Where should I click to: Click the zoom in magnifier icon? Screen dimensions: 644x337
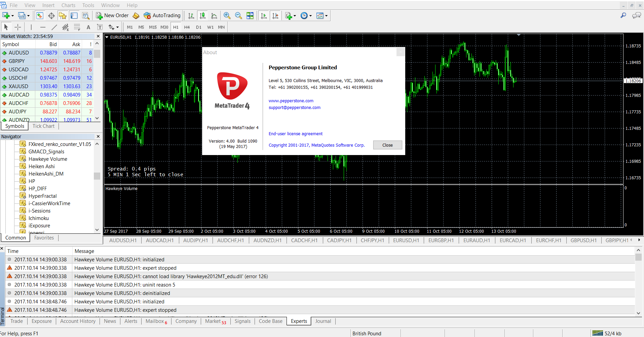tap(227, 15)
